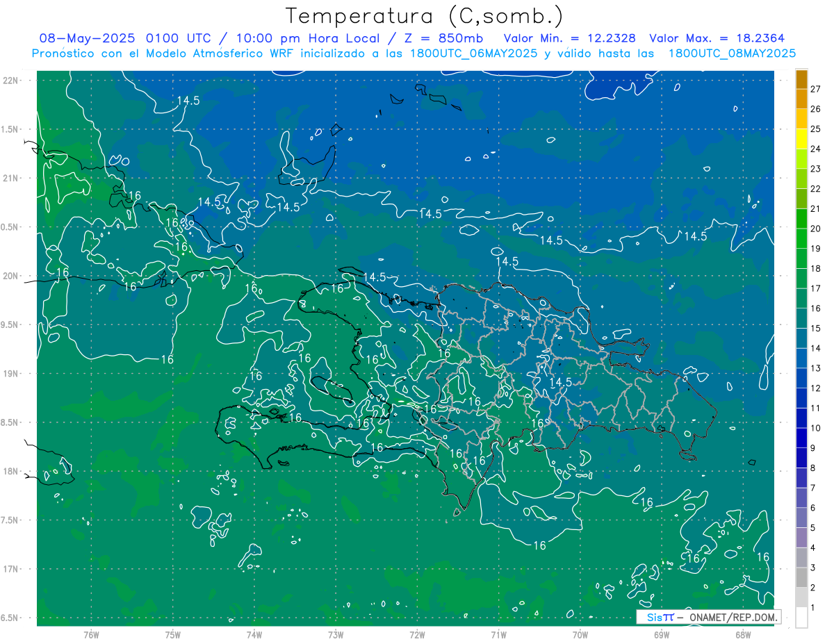
Task: Click the '18N' latitude axis label
Action: click(x=11, y=472)
